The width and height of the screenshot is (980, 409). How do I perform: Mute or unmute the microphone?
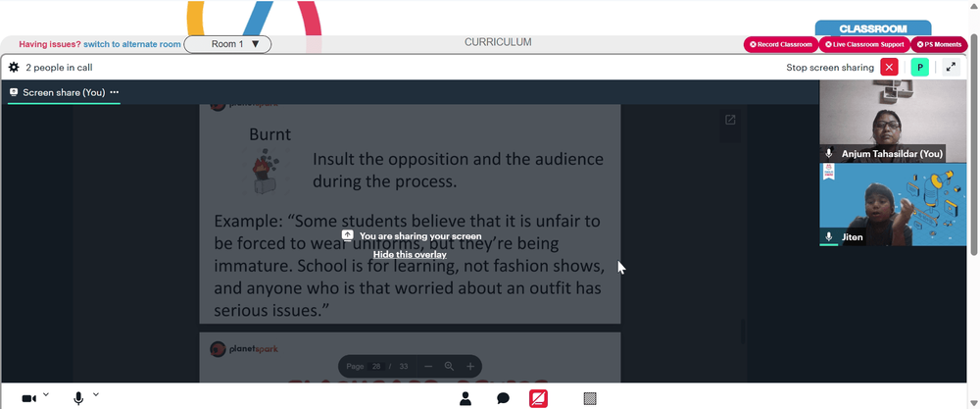pos(78,398)
